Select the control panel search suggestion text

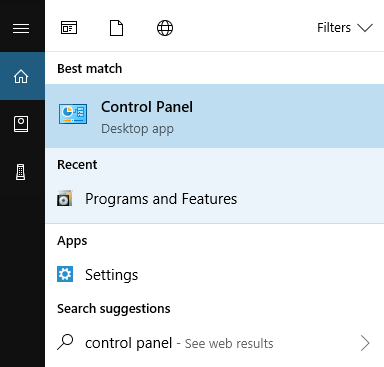[129, 343]
